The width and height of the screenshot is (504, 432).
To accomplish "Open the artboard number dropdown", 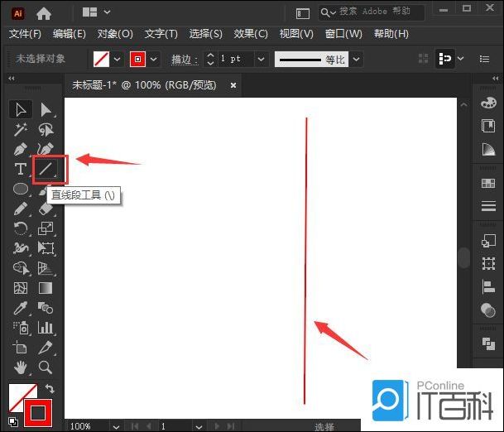I will click(199, 427).
